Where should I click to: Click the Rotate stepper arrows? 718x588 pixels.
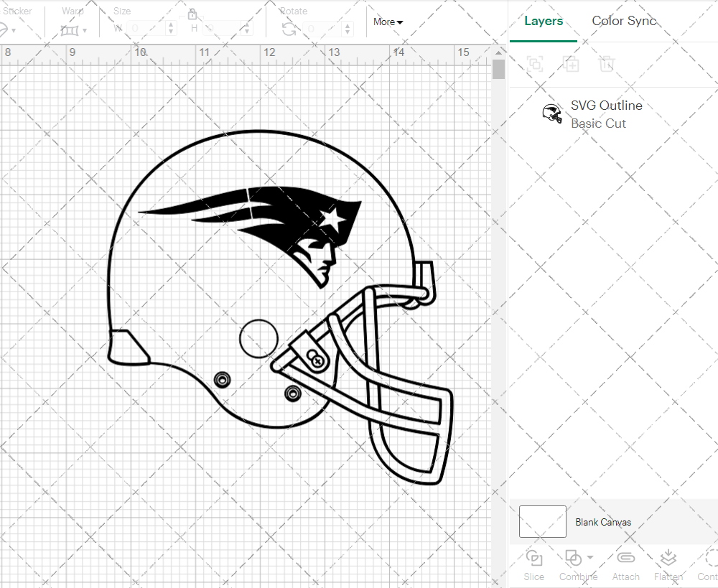pyautogui.click(x=348, y=29)
